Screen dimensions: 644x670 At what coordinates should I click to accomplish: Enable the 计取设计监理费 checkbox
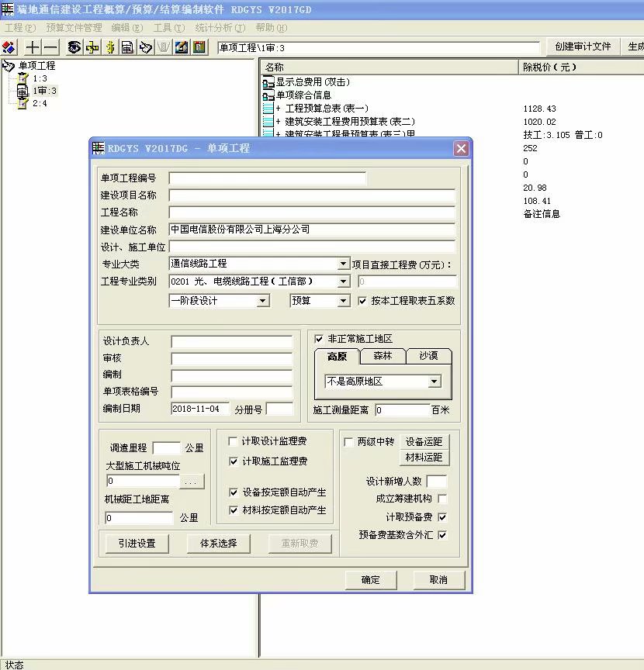[x=234, y=441]
